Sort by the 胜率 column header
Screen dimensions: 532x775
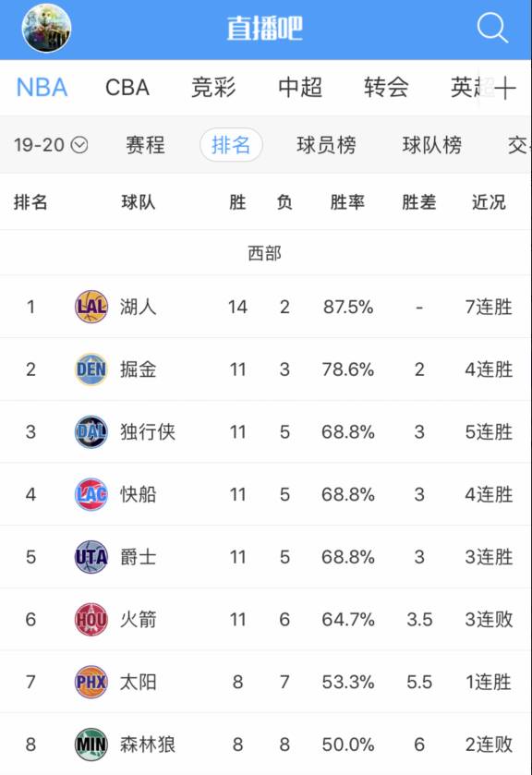click(x=347, y=202)
